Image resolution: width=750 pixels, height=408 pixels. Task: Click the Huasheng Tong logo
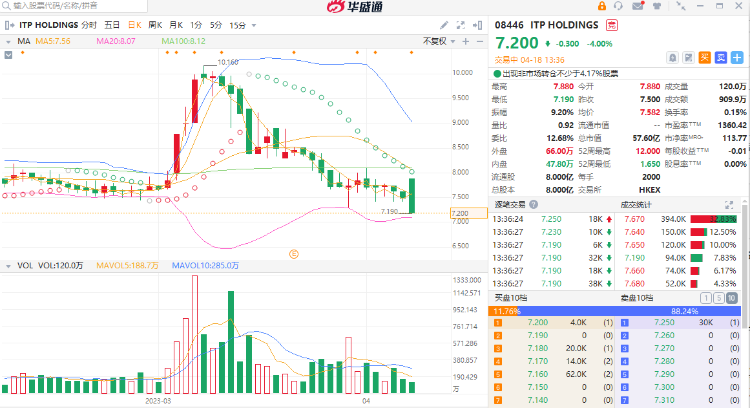click(x=354, y=6)
